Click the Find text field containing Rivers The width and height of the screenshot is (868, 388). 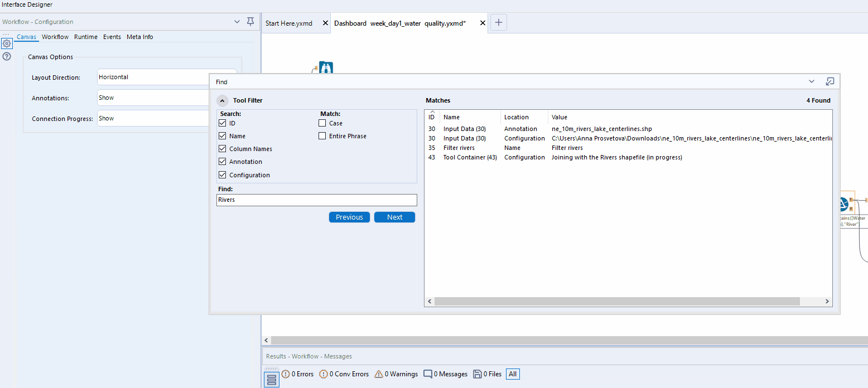point(317,200)
